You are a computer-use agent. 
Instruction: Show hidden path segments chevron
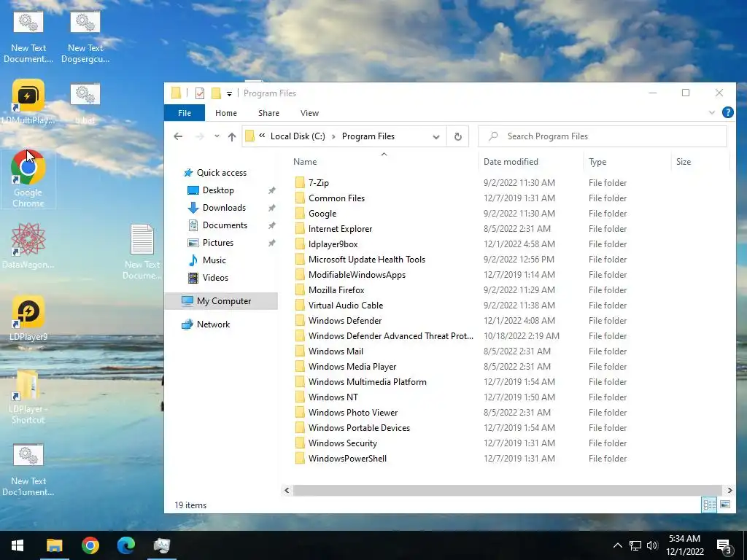(x=262, y=136)
